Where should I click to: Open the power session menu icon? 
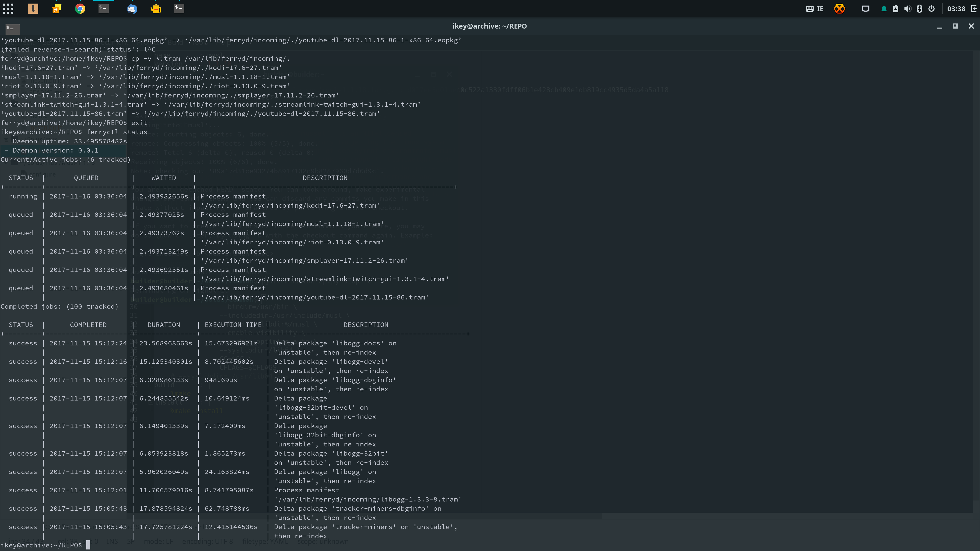931,9
